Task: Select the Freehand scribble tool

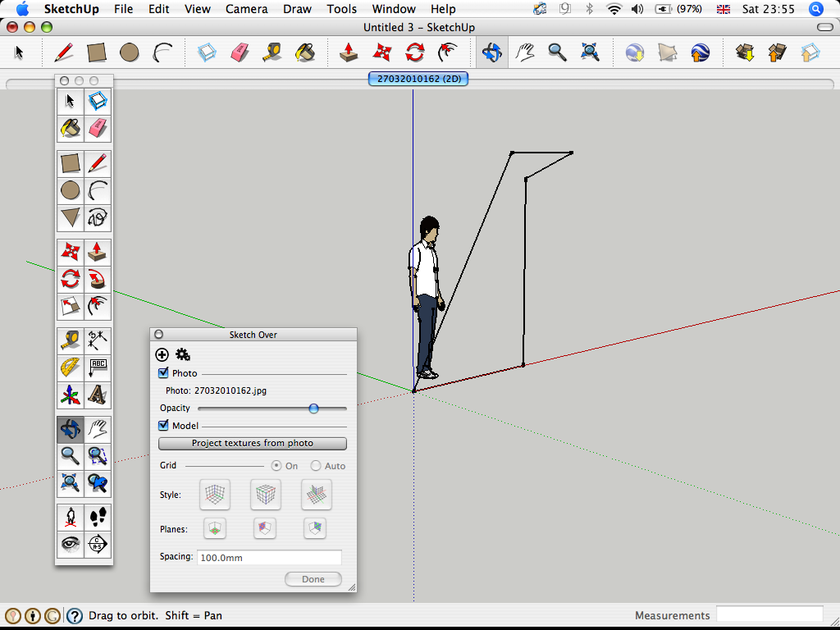Action: 98,217
